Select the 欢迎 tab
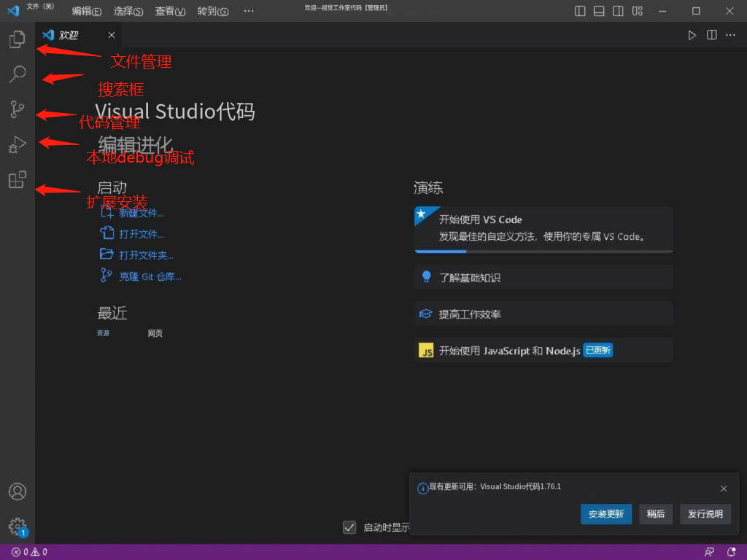Viewport: 747px width, 560px height. pos(79,35)
